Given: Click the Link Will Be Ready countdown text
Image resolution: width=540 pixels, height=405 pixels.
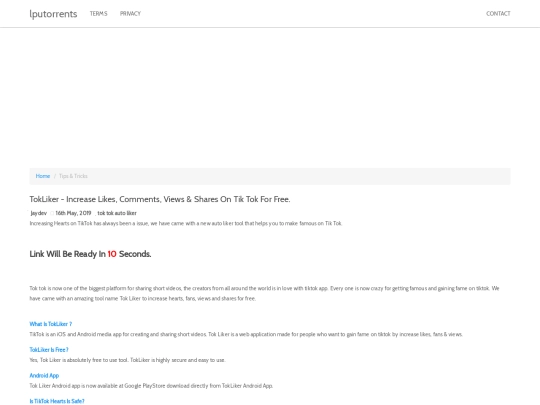Looking at the screenshot, I should pyautogui.click(x=90, y=254).
